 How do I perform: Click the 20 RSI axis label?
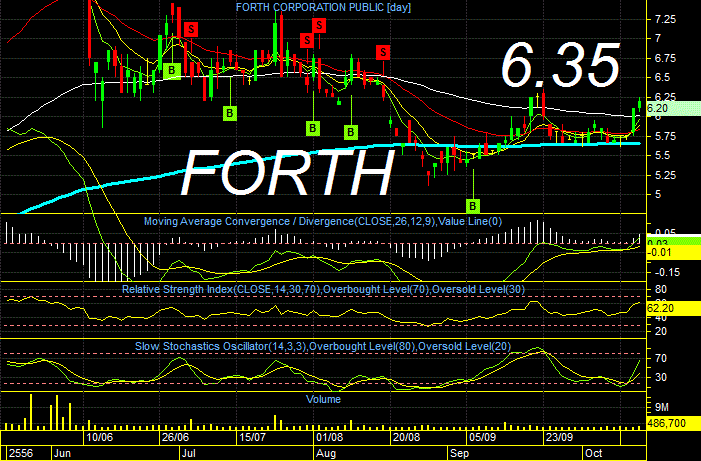click(661, 331)
